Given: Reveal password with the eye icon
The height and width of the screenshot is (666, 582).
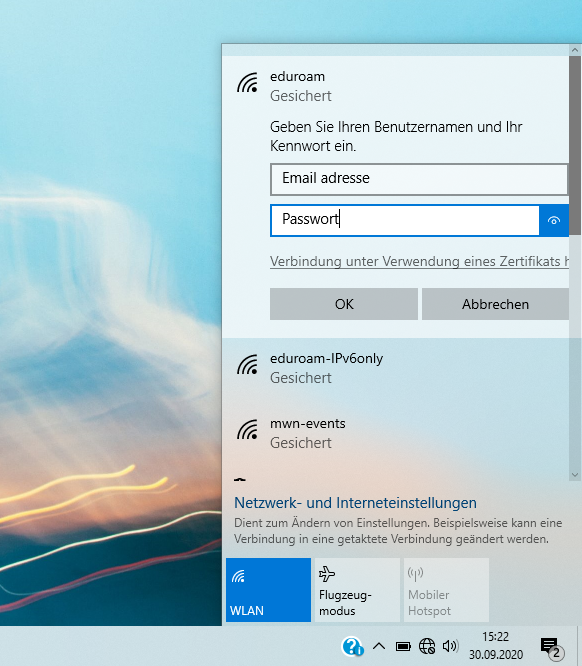Looking at the screenshot, I should [x=554, y=220].
